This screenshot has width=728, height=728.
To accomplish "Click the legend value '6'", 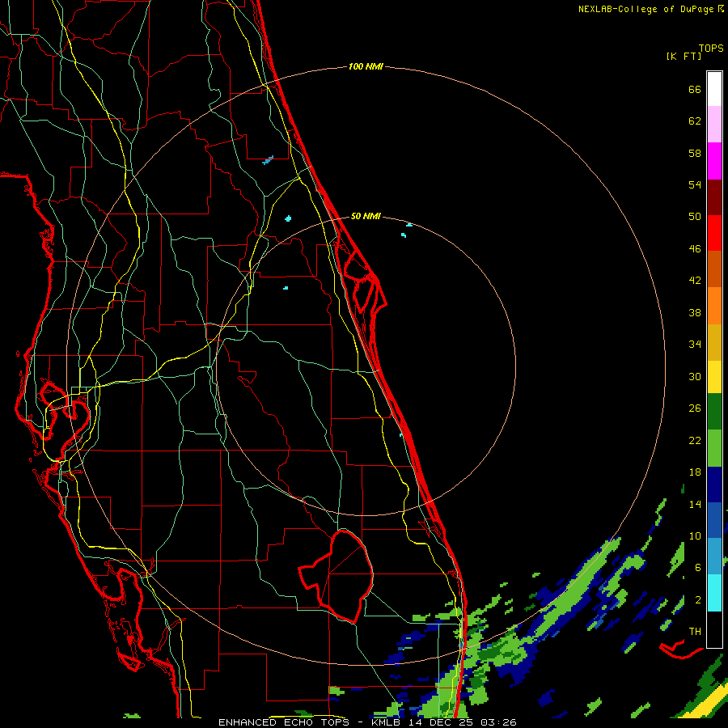I will pos(698,569).
